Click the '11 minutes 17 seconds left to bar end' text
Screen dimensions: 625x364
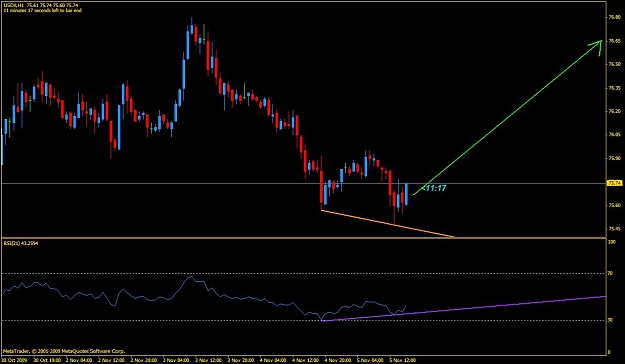(x=43, y=10)
